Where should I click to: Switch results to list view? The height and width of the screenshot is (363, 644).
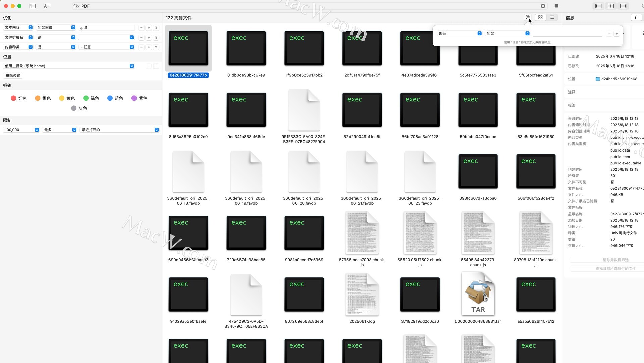click(552, 17)
